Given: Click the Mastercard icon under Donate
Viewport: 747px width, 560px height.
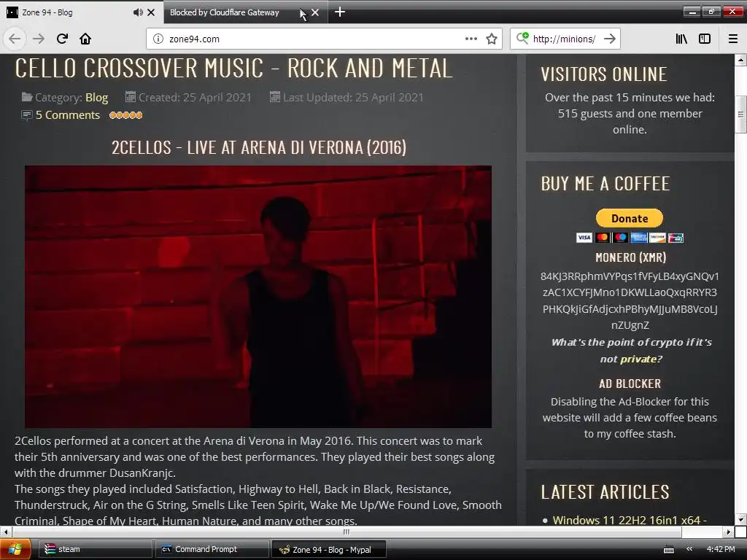Looking at the screenshot, I should pos(602,238).
